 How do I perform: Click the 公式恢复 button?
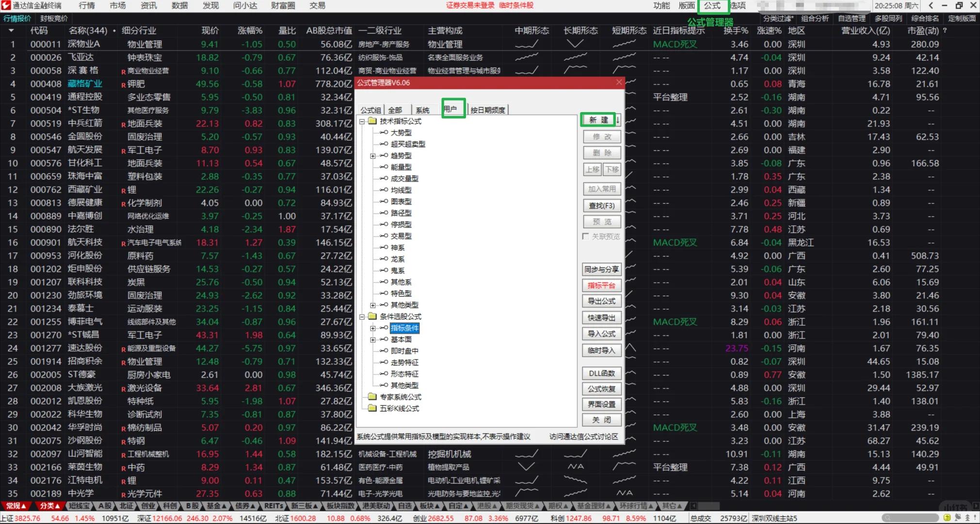click(602, 389)
